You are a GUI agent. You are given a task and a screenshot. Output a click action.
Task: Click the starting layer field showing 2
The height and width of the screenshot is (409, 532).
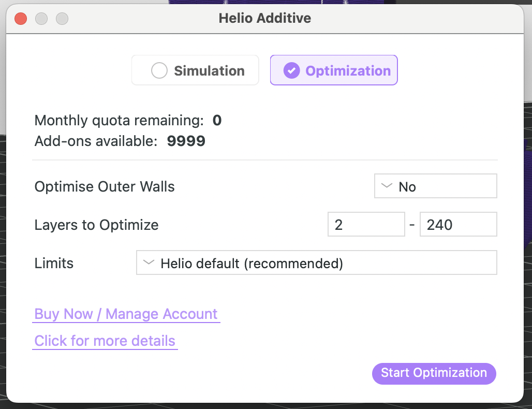click(366, 224)
